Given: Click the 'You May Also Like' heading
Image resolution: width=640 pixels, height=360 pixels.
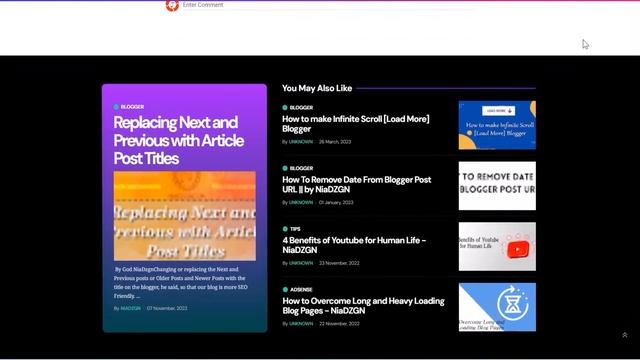Looking at the screenshot, I should 317,88.
